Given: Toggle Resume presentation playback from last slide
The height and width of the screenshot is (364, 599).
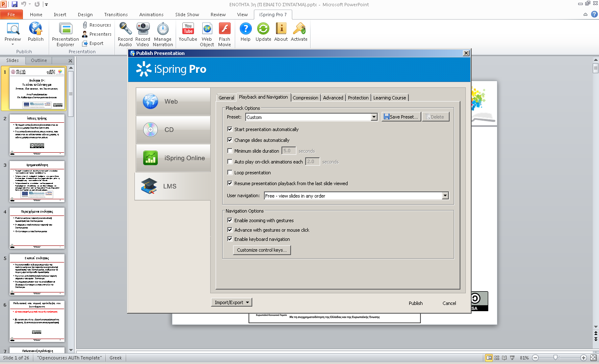Looking at the screenshot, I should (230, 183).
